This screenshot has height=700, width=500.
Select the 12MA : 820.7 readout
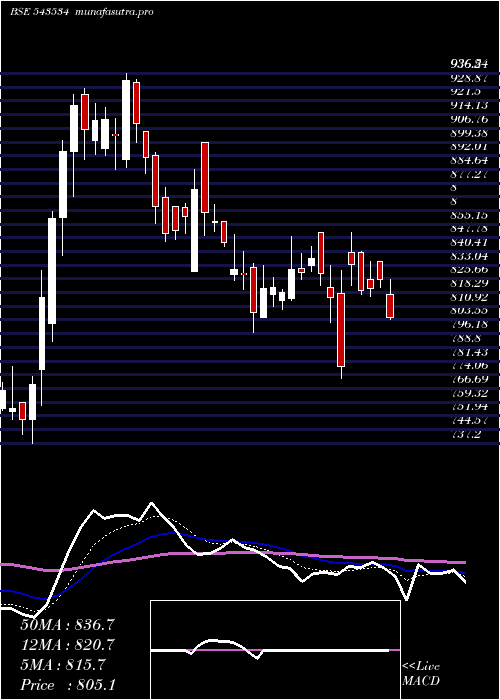[x=67, y=645]
